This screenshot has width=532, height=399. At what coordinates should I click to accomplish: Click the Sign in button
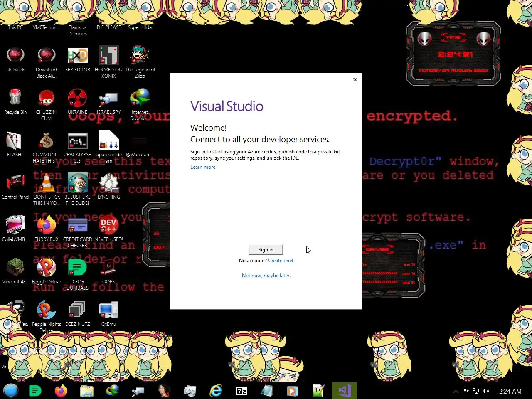266,249
